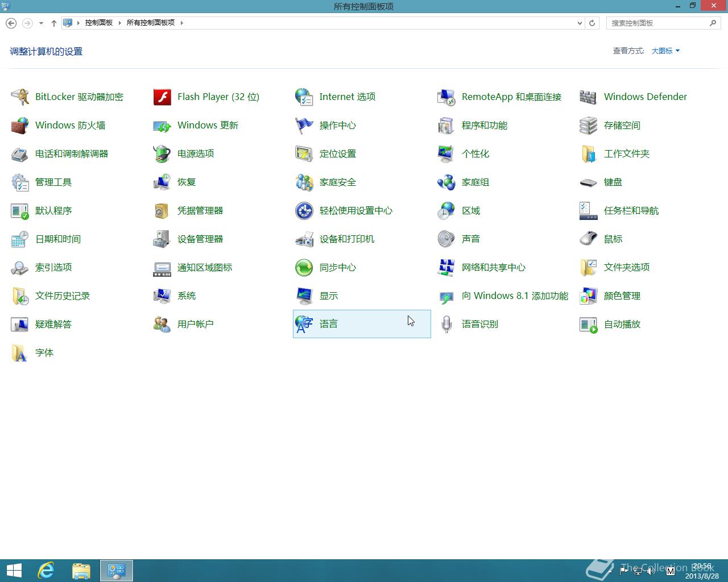Click the 控制面板 breadcrumb

point(99,23)
